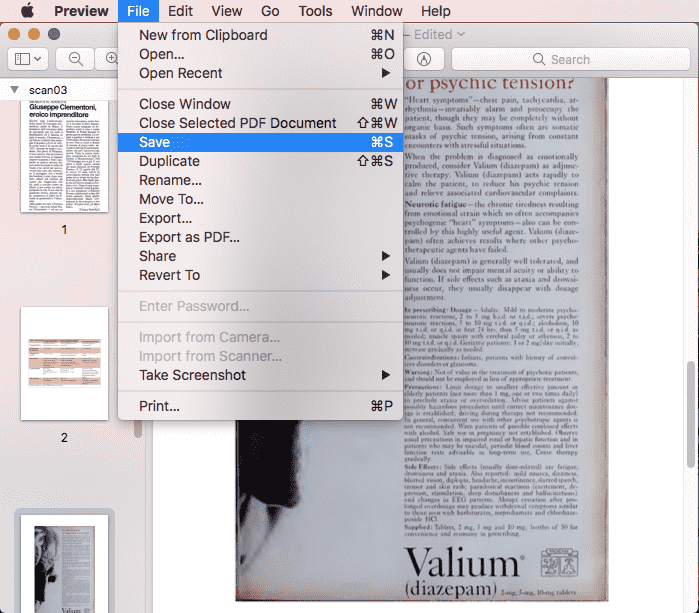Expand the Share submenu
This screenshot has width=699, height=613.
260,256
